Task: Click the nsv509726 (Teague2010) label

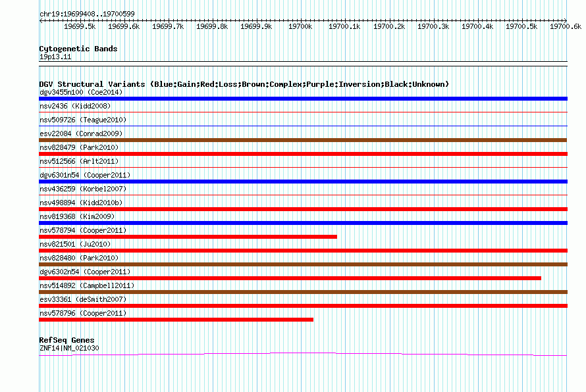Action: (x=83, y=120)
